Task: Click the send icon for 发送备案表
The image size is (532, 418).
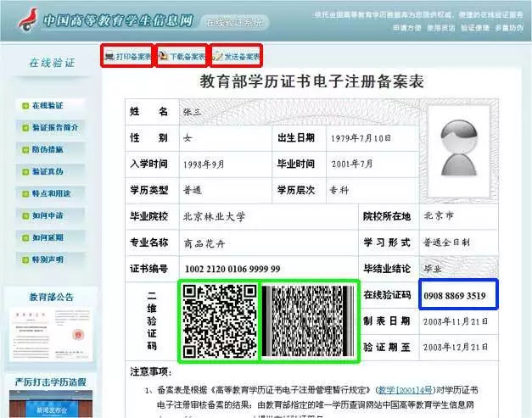Action: (x=217, y=56)
